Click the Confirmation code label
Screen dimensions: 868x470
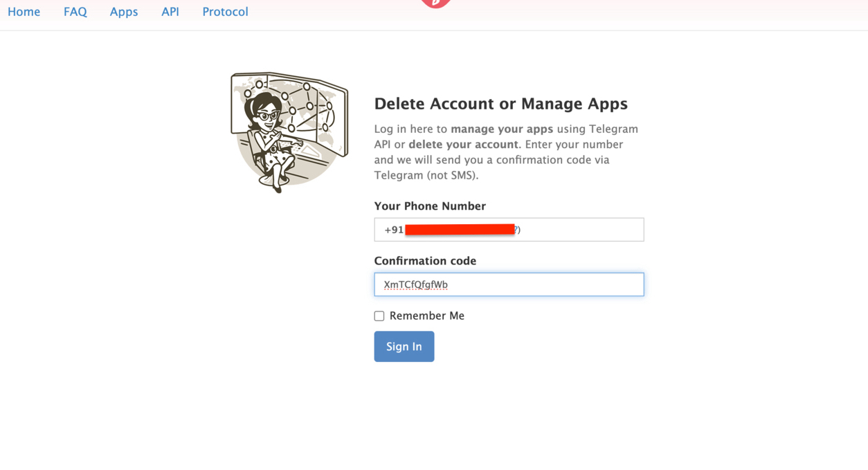point(425,261)
